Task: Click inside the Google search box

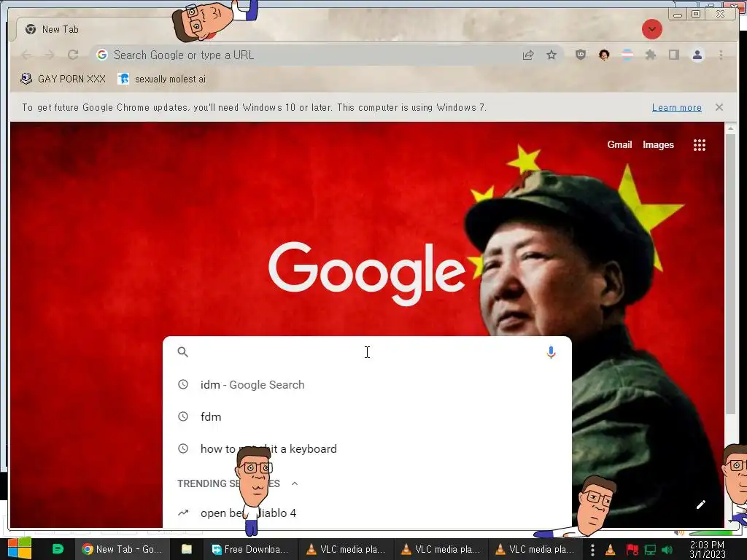Action: click(367, 352)
